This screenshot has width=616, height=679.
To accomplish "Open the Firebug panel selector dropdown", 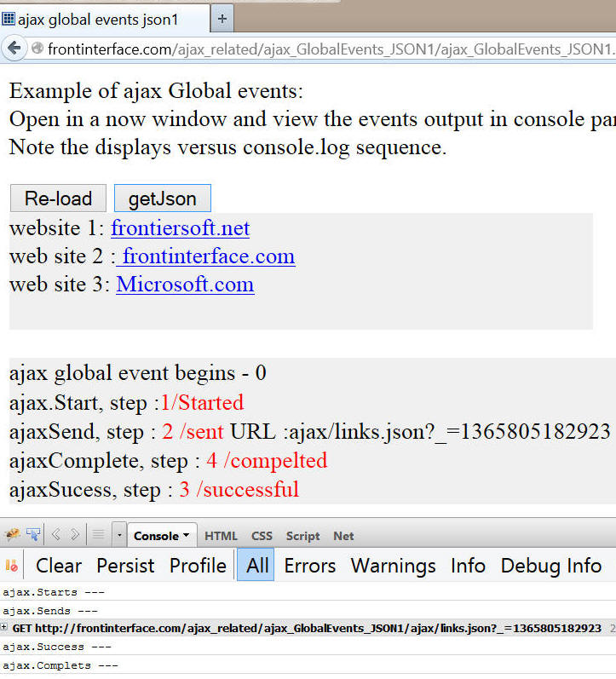I will (119, 536).
